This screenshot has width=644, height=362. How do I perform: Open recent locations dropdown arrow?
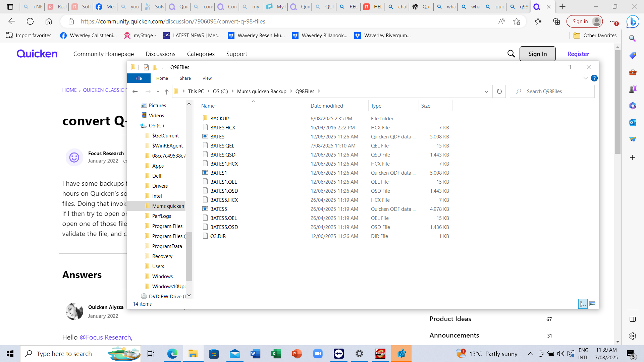(158, 92)
